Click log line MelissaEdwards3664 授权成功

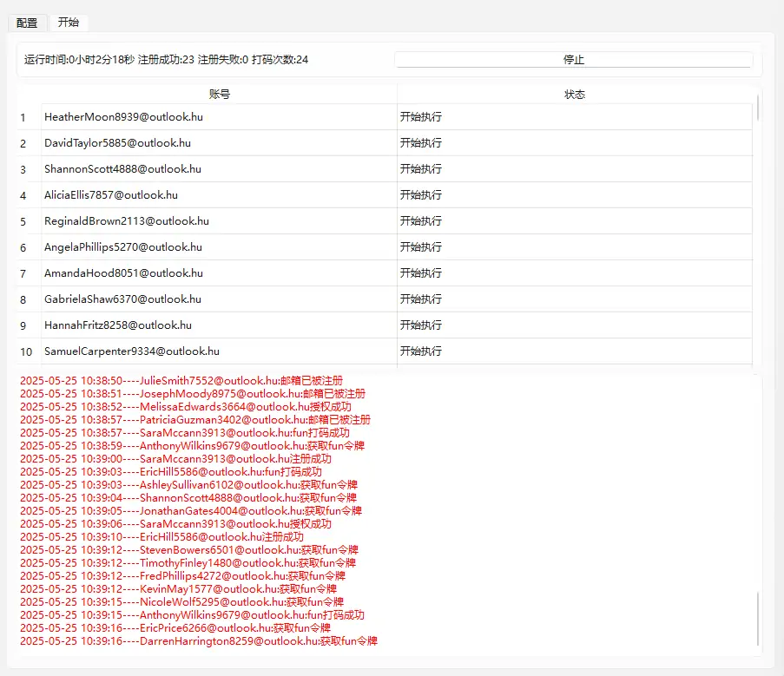[186, 406]
